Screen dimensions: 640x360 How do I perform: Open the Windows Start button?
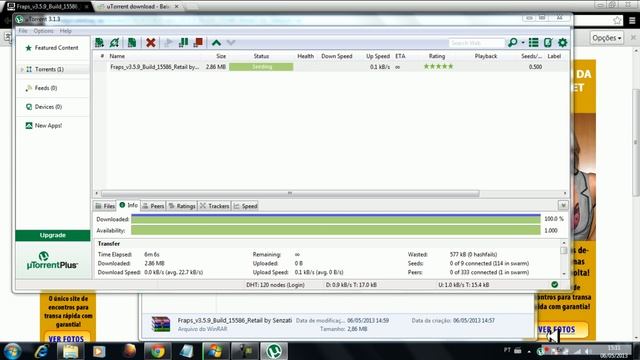[x=12, y=351]
